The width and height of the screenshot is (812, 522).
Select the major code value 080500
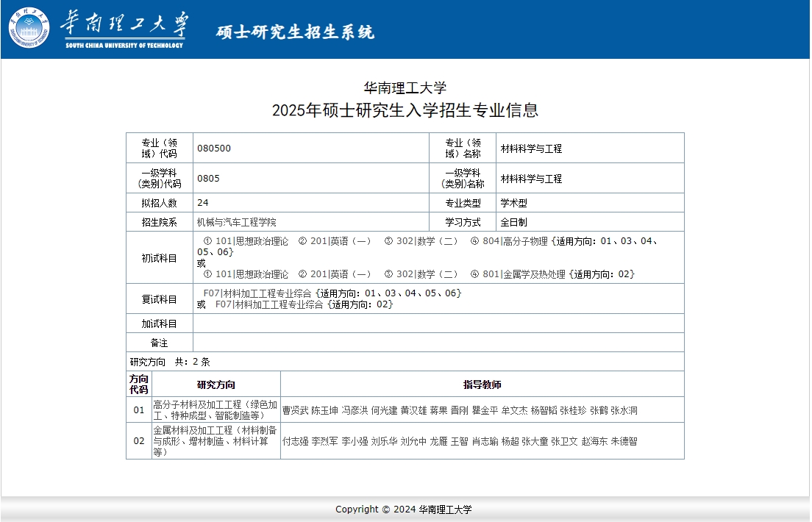click(x=214, y=148)
